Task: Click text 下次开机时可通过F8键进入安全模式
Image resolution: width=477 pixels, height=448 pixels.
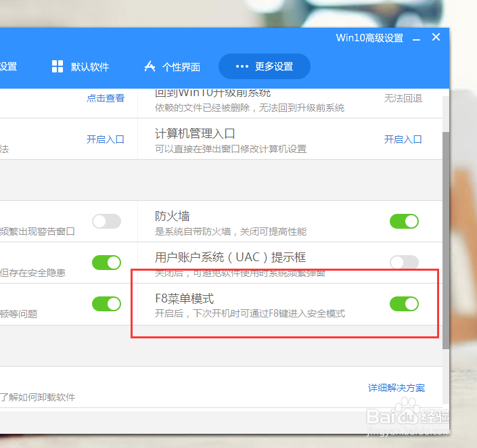Action: pyautogui.click(x=269, y=313)
